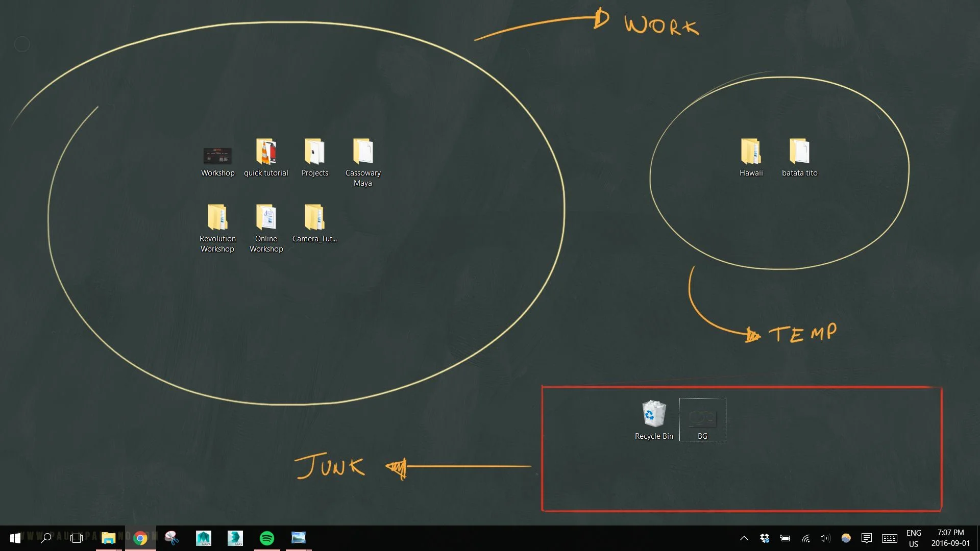Launch 3ds Max from the taskbar
This screenshot has height=551, width=980.
[235, 538]
